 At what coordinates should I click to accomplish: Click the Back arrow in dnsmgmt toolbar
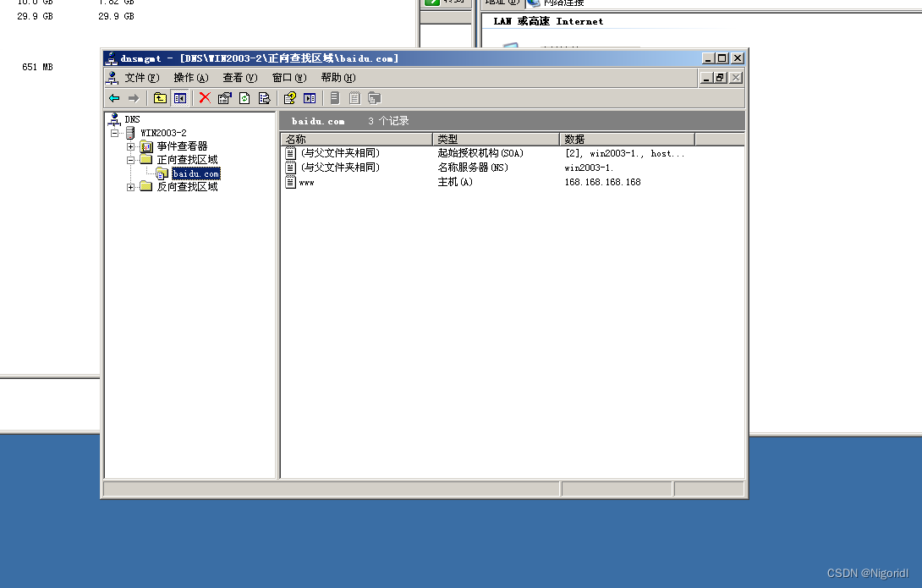click(114, 98)
